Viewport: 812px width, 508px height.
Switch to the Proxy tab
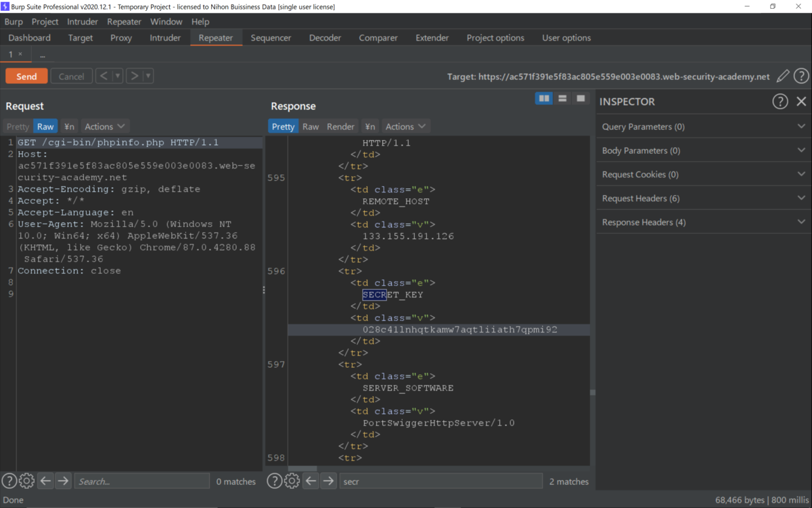tap(121, 38)
